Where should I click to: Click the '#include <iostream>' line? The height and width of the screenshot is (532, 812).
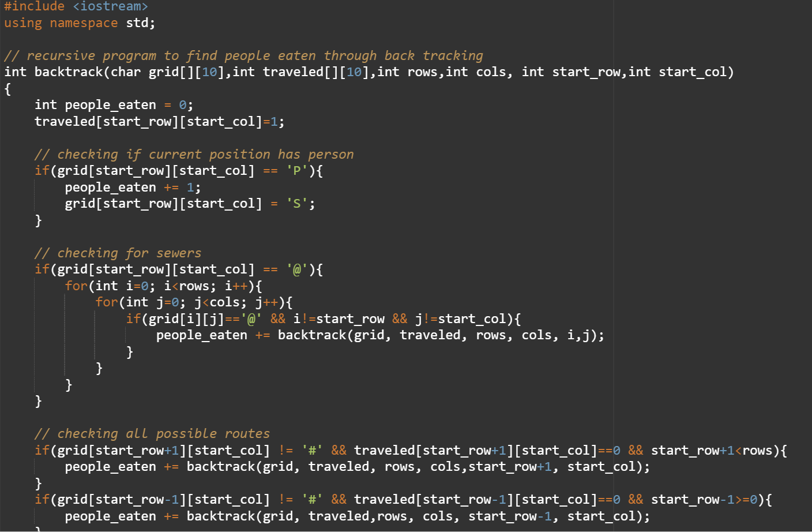pos(76,6)
